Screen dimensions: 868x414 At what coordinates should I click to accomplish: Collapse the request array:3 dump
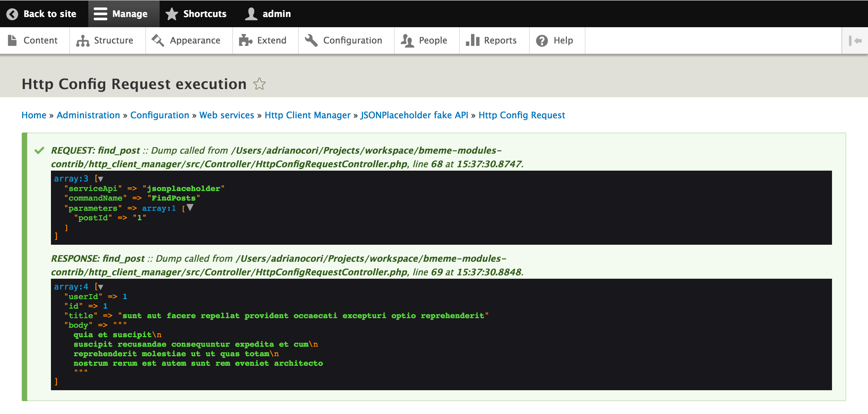pos(101,179)
